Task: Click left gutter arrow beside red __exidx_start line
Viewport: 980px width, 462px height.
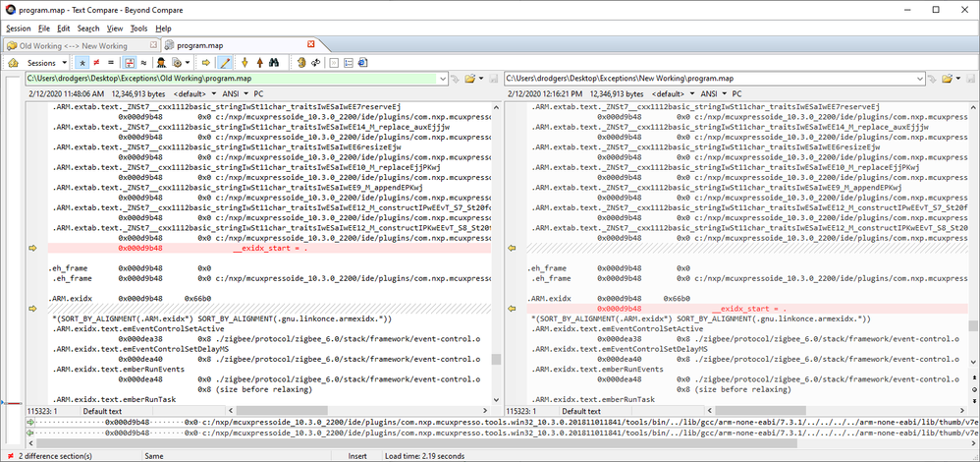Action: [33, 249]
